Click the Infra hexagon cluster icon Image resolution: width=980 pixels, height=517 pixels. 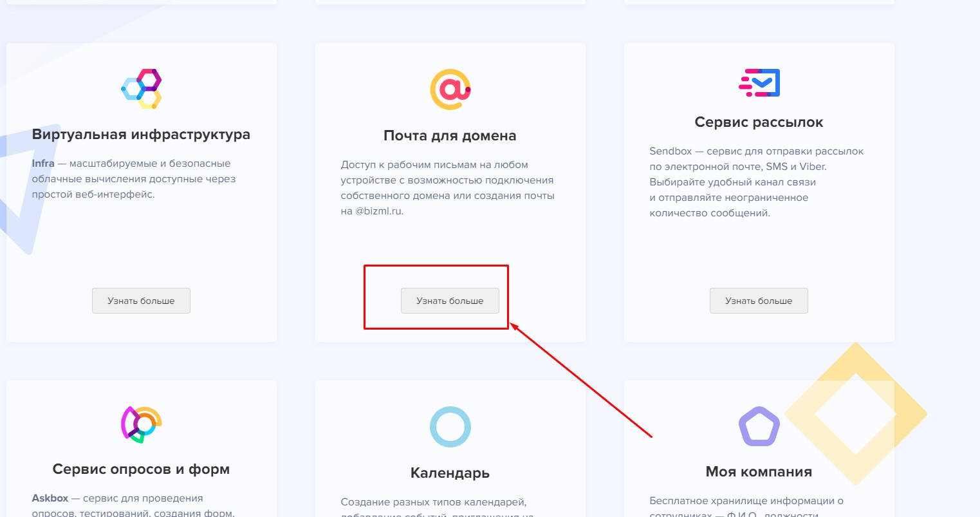pyautogui.click(x=141, y=89)
